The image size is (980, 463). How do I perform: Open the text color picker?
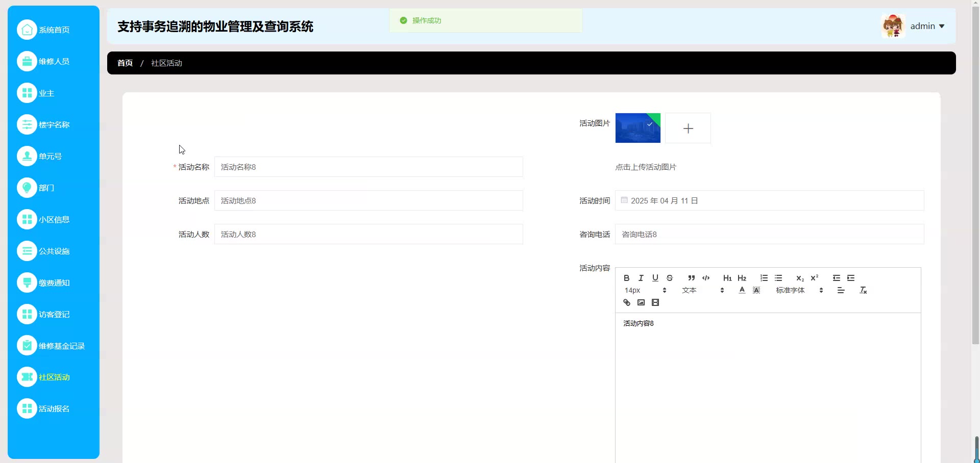[742, 291]
